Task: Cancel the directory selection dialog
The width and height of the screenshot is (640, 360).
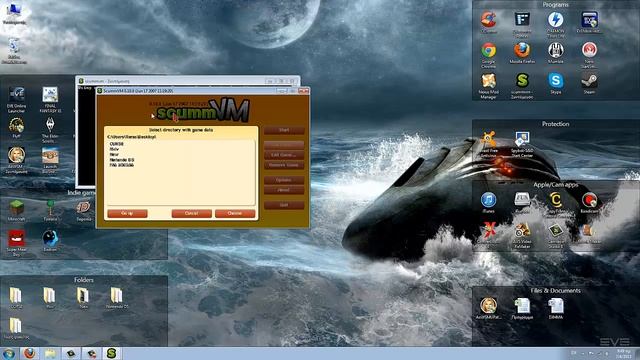Action: [191, 213]
